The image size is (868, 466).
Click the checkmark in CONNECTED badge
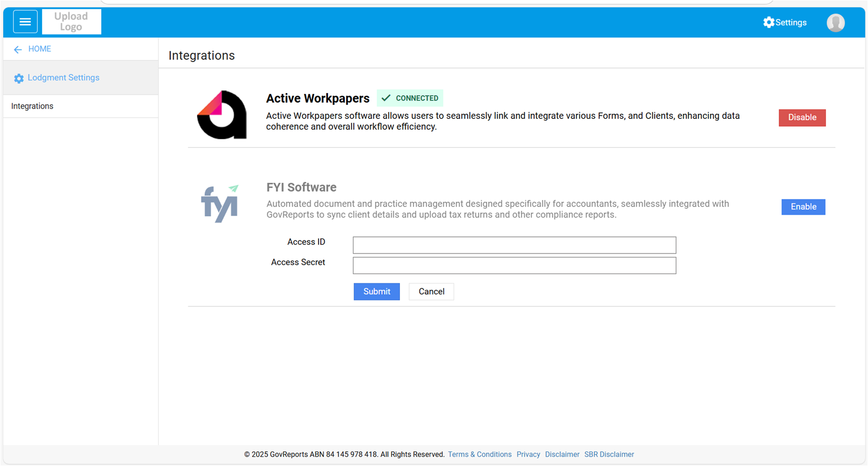click(386, 98)
